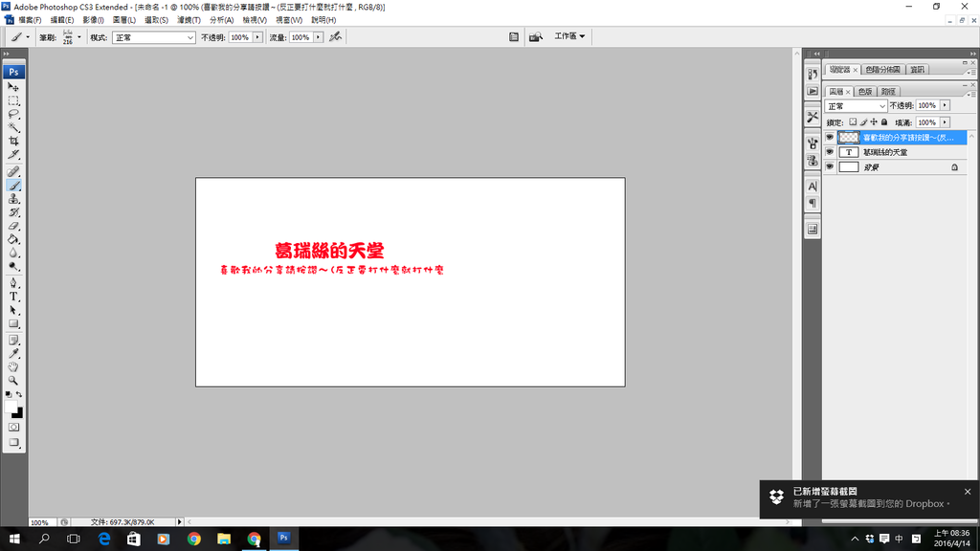Image resolution: width=980 pixels, height=551 pixels.
Task: Open the 不透明 opacity dropdown in Layers panel
Action: [x=945, y=105]
